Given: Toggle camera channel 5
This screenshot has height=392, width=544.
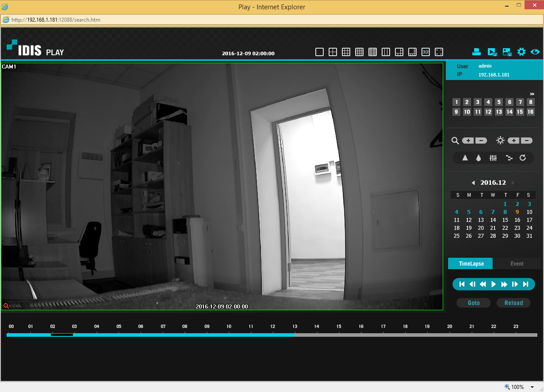Looking at the screenshot, I should [499, 102].
